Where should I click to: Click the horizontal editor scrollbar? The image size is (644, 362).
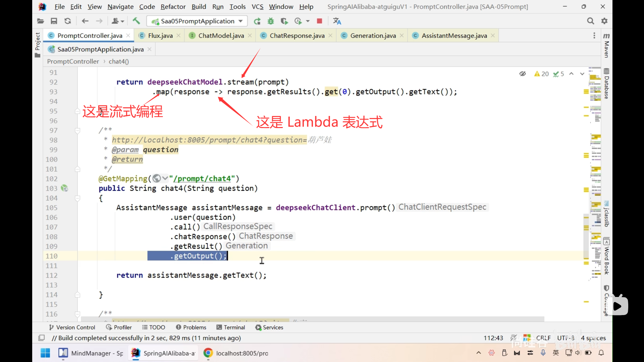coord(312,319)
